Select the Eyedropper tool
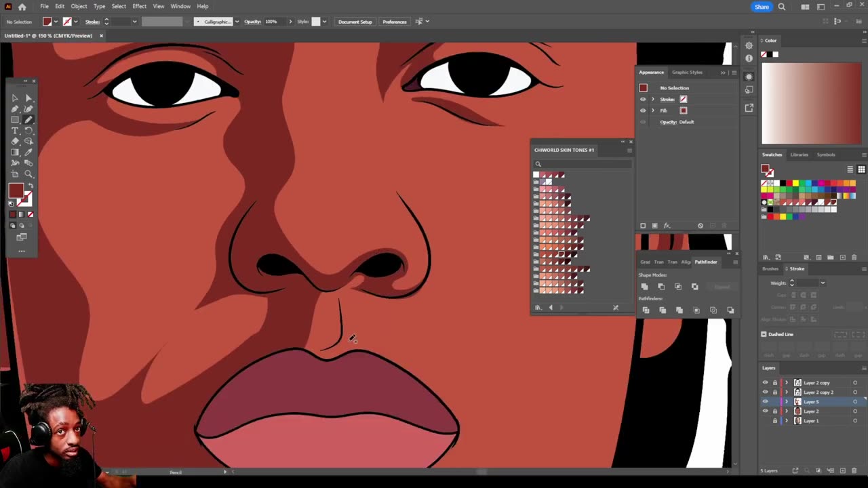This screenshot has width=868, height=488. click(28, 152)
